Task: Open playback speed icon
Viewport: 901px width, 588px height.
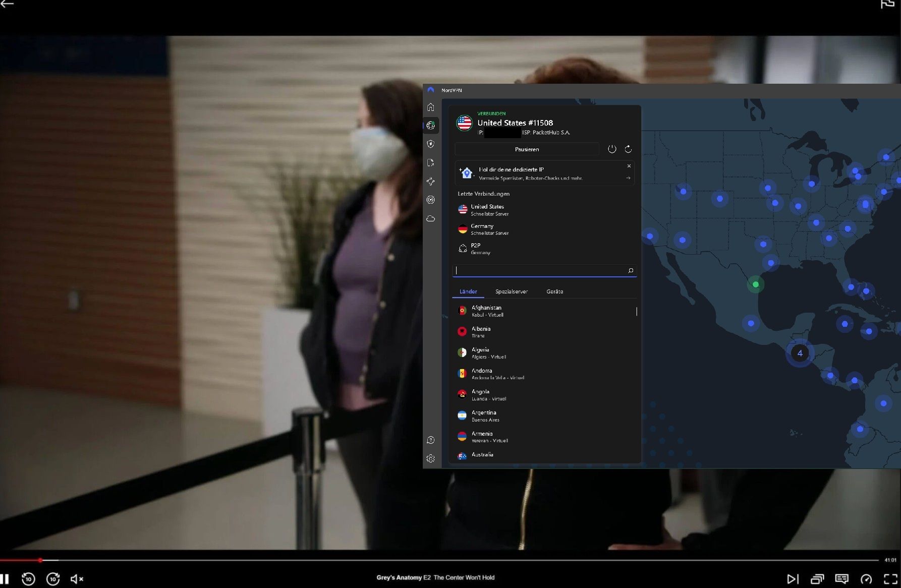Action: [866, 579]
